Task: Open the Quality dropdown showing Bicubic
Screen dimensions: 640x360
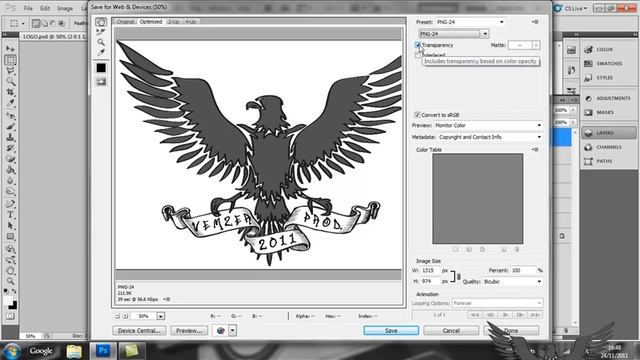Action: (x=513, y=282)
